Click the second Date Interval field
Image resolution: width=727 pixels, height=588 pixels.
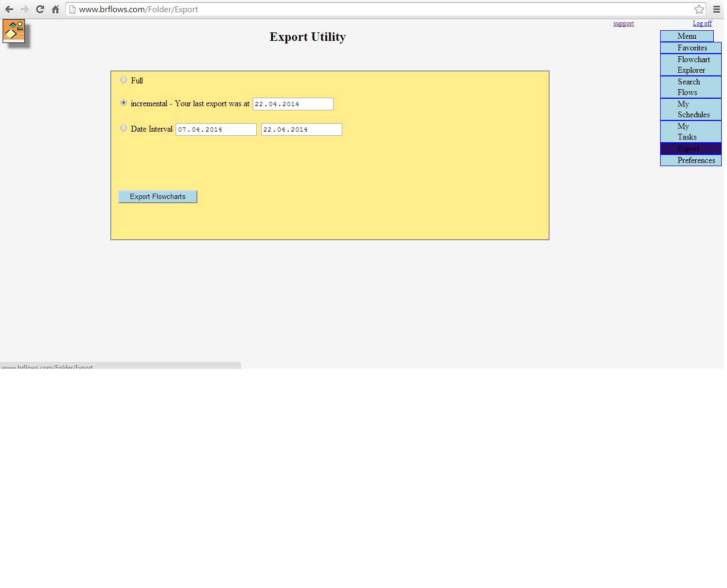[x=301, y=129]
